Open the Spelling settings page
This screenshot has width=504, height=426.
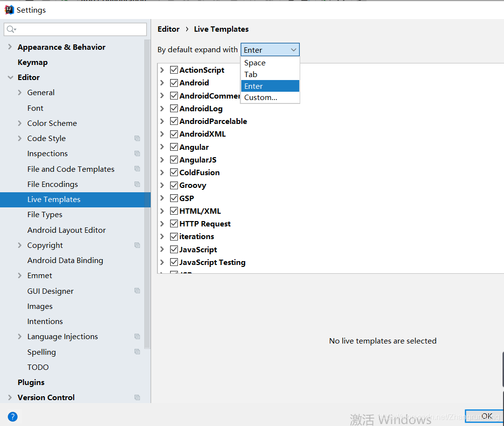pos(41,352)
